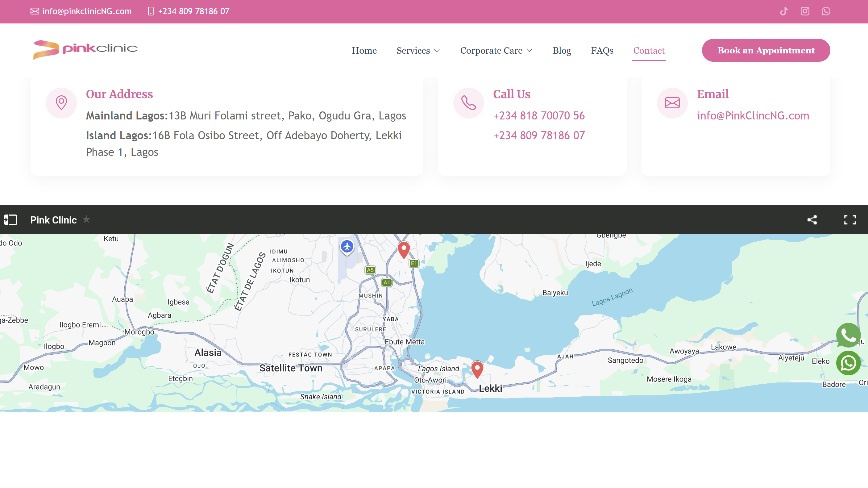
Task: View larger map fullscreen icon
Action: pyautogui.click(x=849, y=220)
